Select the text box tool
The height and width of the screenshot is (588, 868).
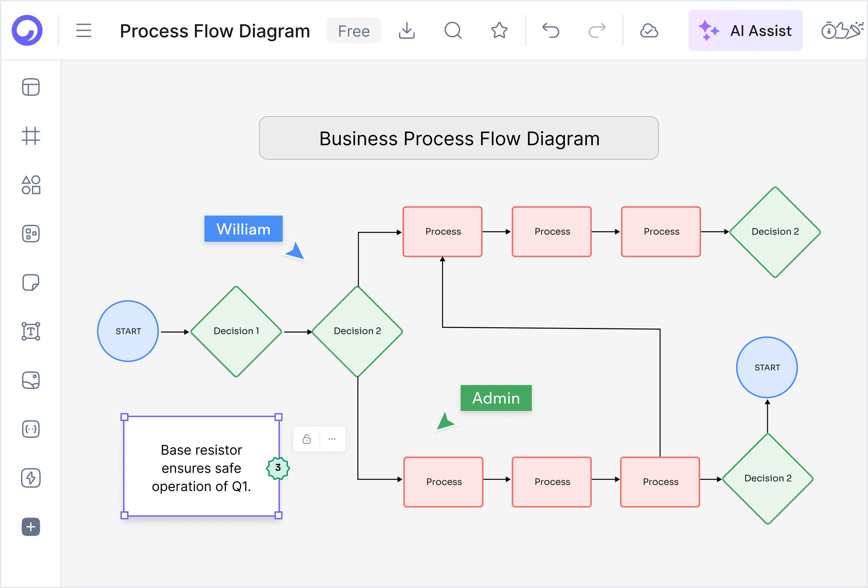tap(31, 331)
